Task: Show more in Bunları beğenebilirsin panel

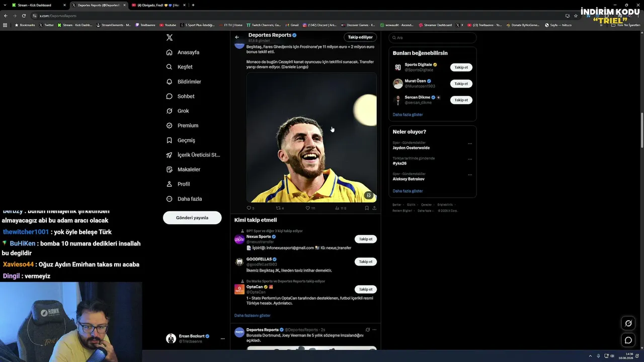Action: pos(408,115)
